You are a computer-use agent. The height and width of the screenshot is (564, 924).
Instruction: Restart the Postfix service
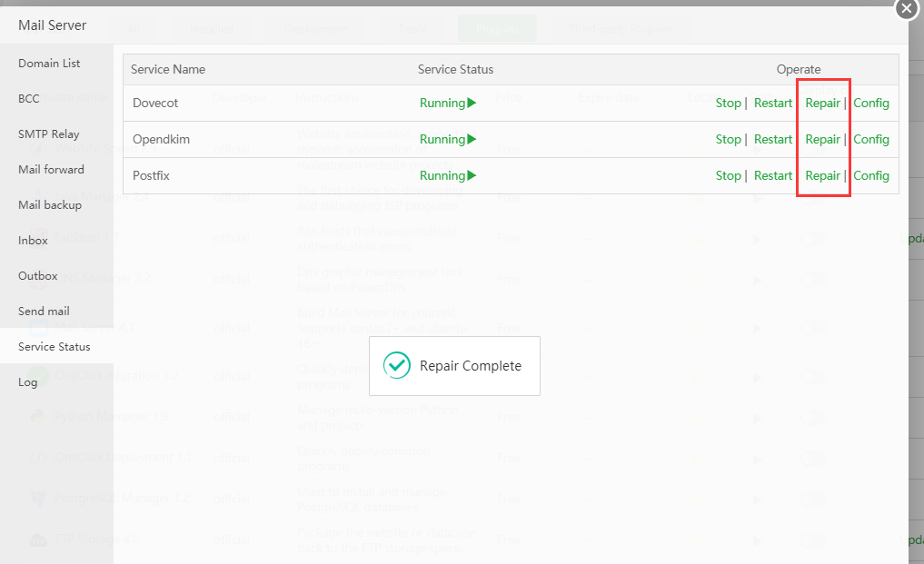pos(773,175)
